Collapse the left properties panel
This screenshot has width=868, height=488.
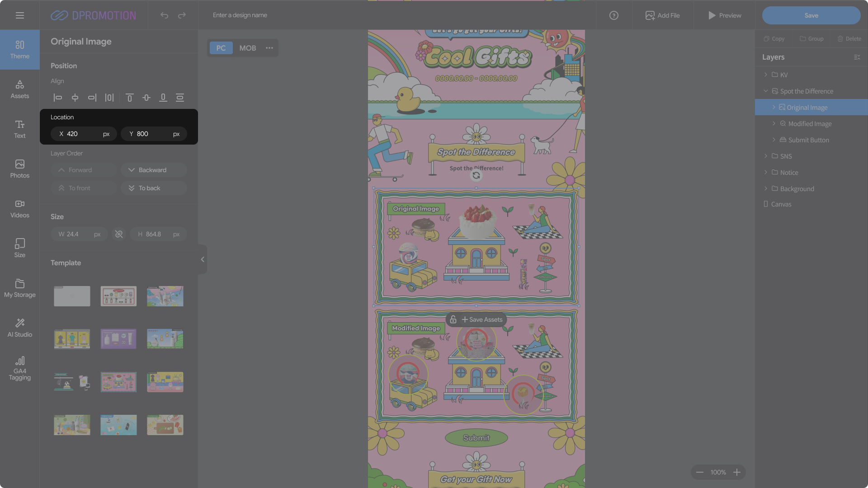(x=203, y=259)
